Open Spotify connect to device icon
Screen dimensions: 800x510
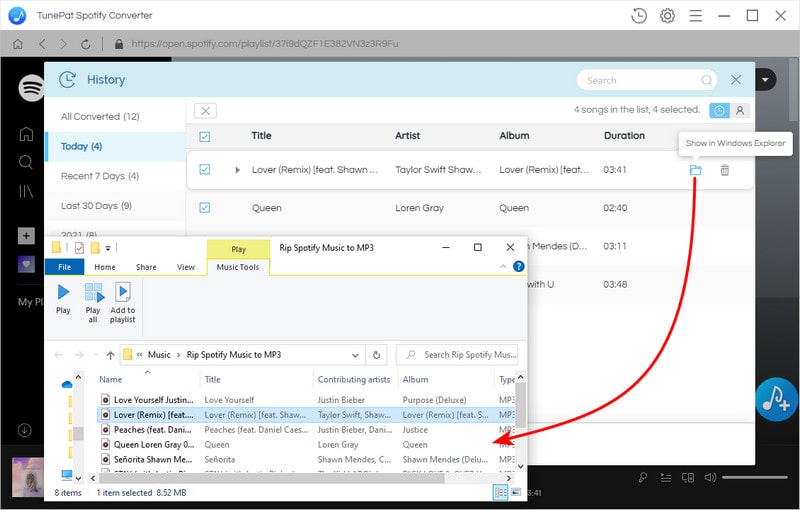tap(688, 477)
